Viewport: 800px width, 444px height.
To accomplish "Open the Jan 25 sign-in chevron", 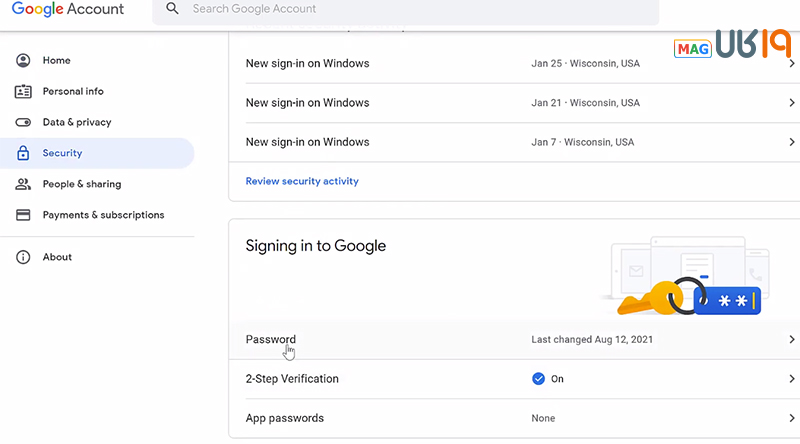I will pos(791,63).
